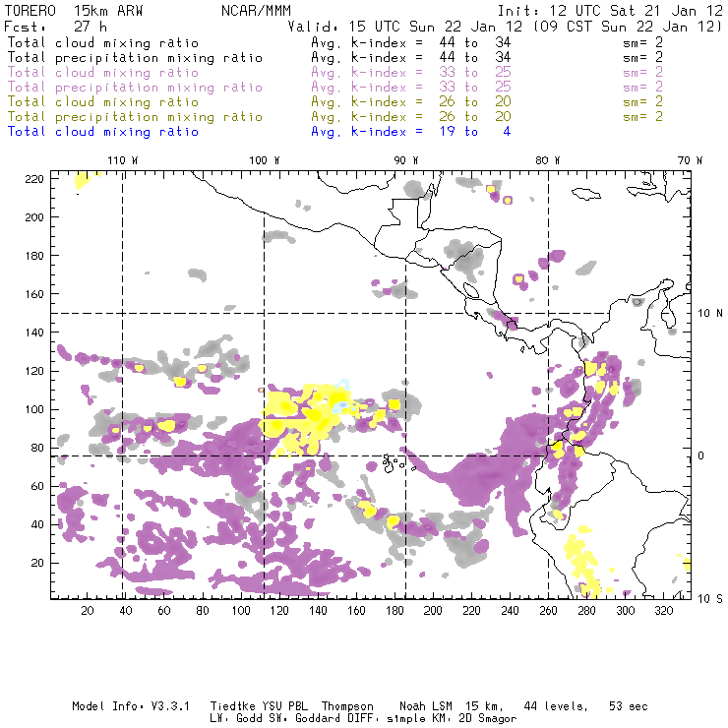Click the '90 W' longitude label
728x728 pixels.
click(405, 160)
